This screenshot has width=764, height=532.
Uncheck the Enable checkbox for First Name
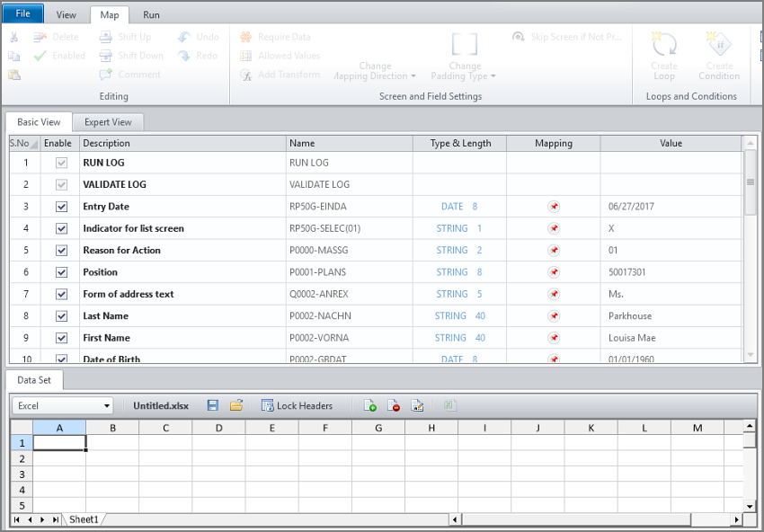pos(61,338)
